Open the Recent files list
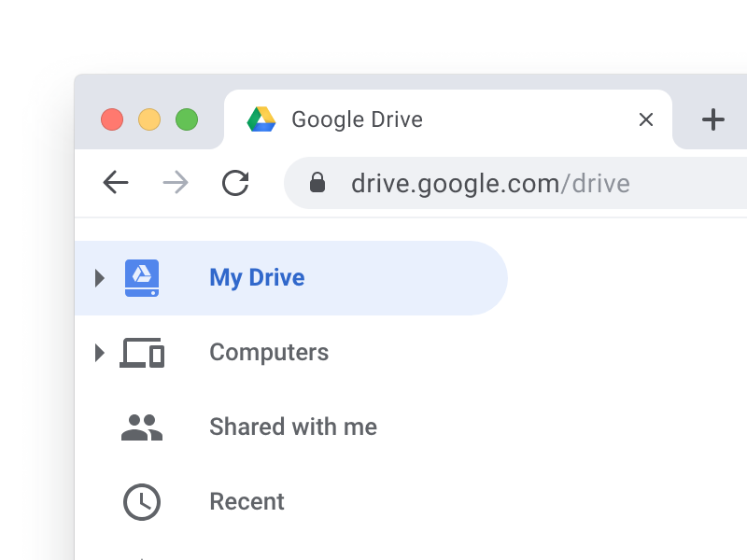Screen dimensions: 747x560 point(247,501)
